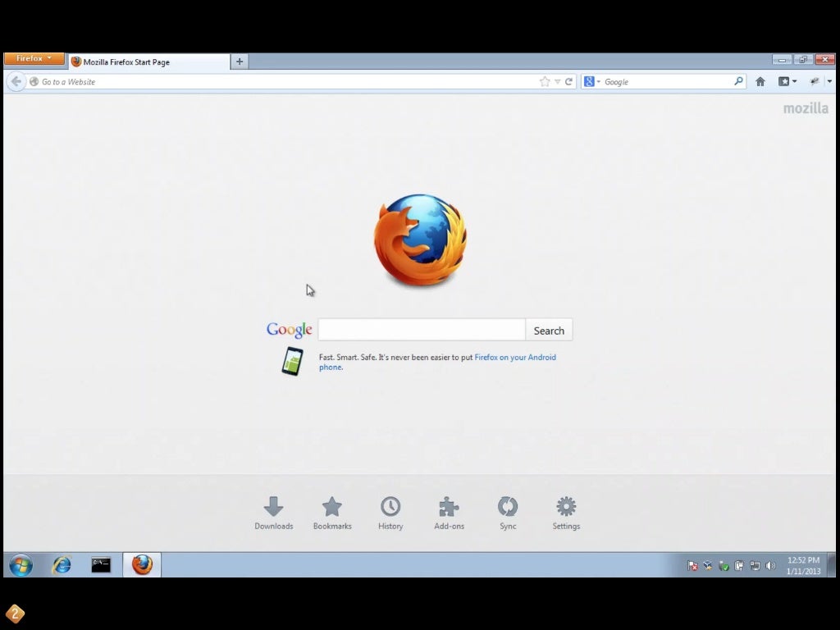Image resolution: width=840 pixels, height=630 pixels.
Task: Click the Safely Remove Hardware tray icon
Action: coord(724,566)
